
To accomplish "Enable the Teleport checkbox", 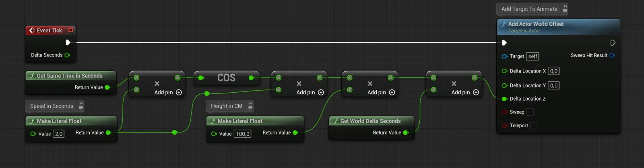I will [x=534, y=126].
